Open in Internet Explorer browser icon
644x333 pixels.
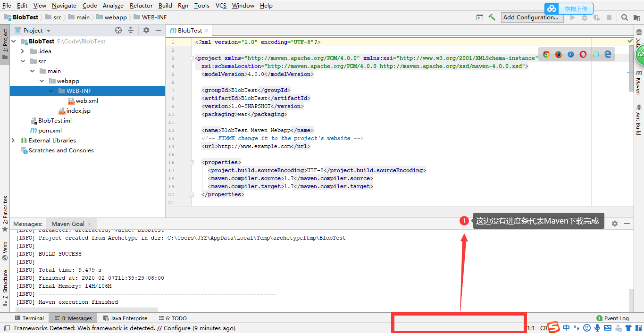point(595,54)
